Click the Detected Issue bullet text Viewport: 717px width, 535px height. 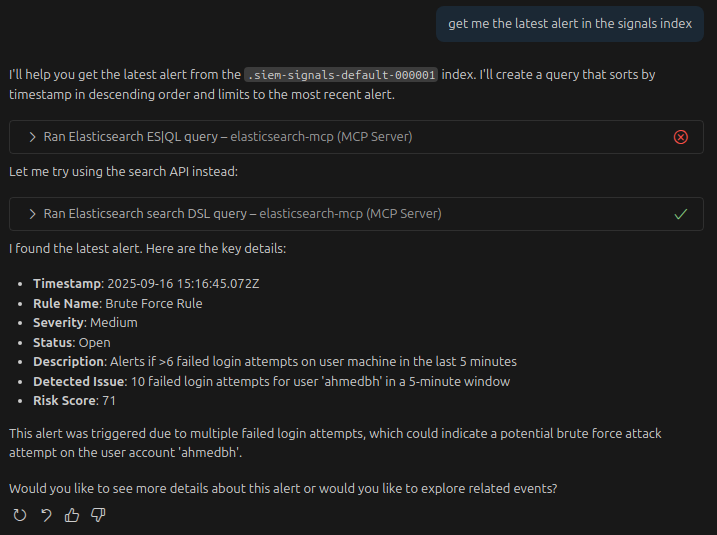pyautogui.click(x=271, y=381)
